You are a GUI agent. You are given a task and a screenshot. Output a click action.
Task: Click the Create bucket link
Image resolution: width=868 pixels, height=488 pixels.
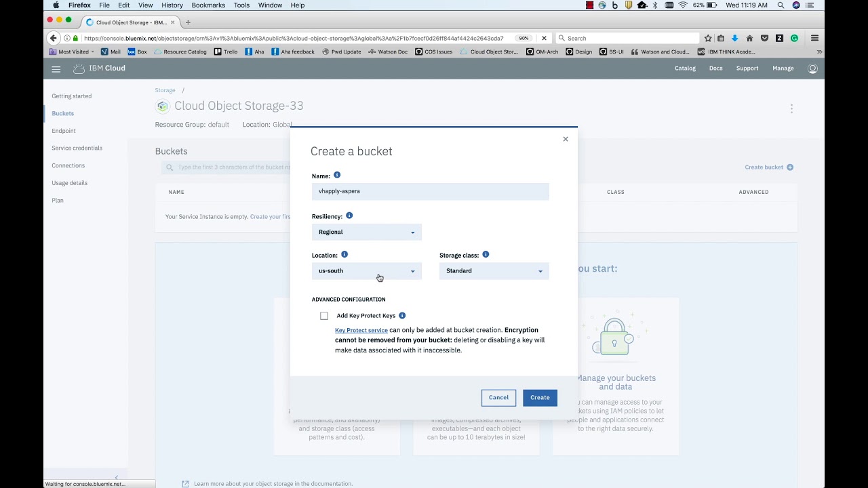(x=769, y=167)
